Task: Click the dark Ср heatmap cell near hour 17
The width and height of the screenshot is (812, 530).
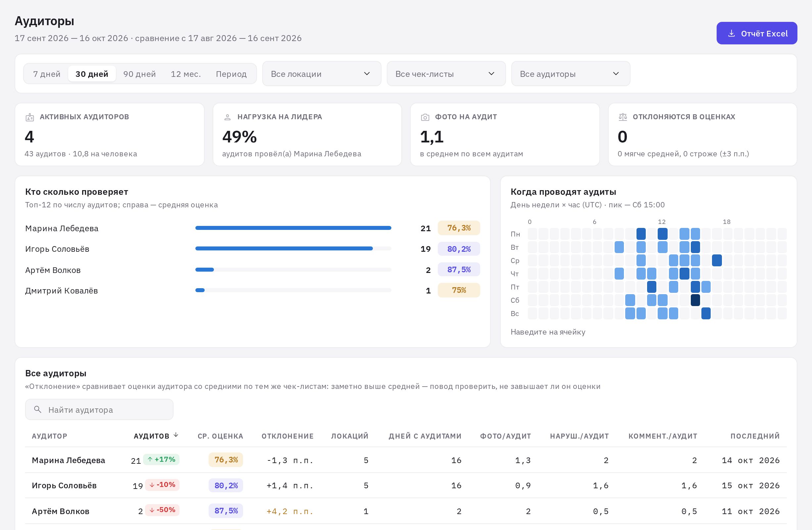Action: (x=717, y=260)
